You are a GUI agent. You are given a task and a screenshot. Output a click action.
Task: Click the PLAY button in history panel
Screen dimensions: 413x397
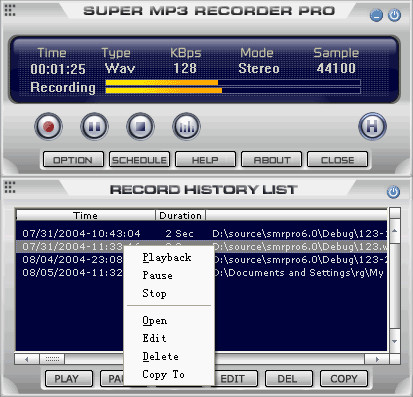[x=69, y=378]
